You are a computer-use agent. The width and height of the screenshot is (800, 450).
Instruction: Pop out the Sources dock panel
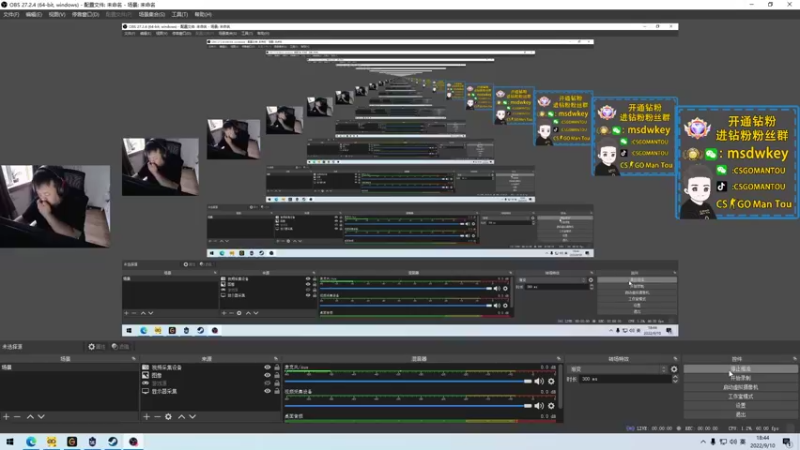pyautogui.click(x=276, y=359)
